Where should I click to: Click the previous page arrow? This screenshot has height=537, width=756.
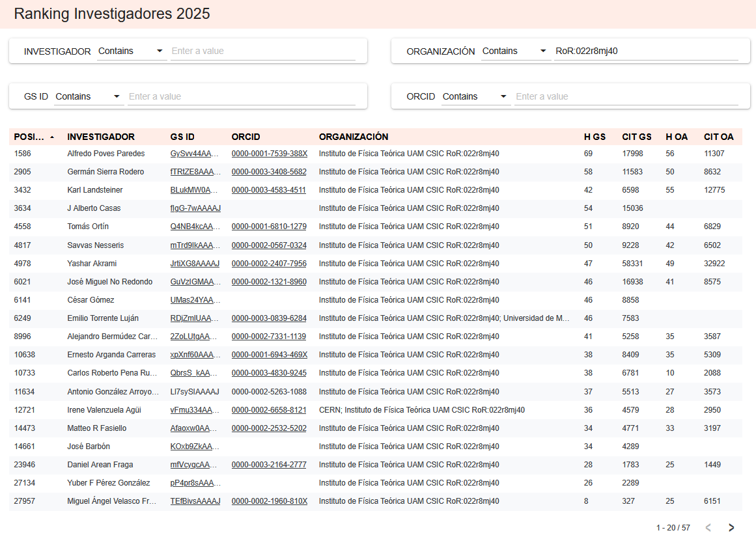[708, 527]
